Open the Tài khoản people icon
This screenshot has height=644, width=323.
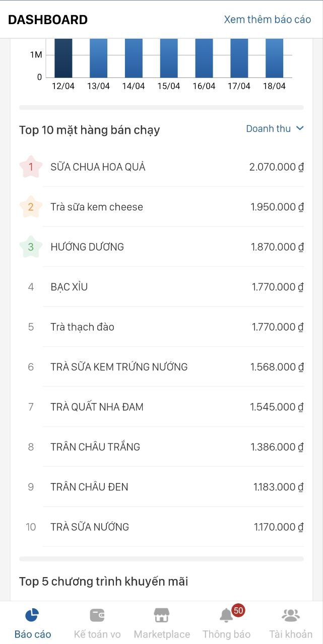click(x=290, y=615)
